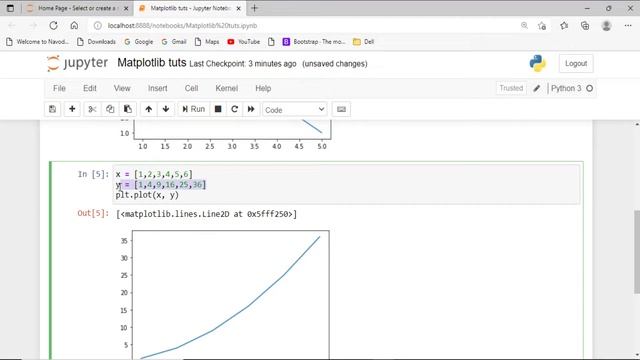The image size is (640, 360).
Task: Rename the notebook title Matplotlib tuts
Action: tap(152, 63)
